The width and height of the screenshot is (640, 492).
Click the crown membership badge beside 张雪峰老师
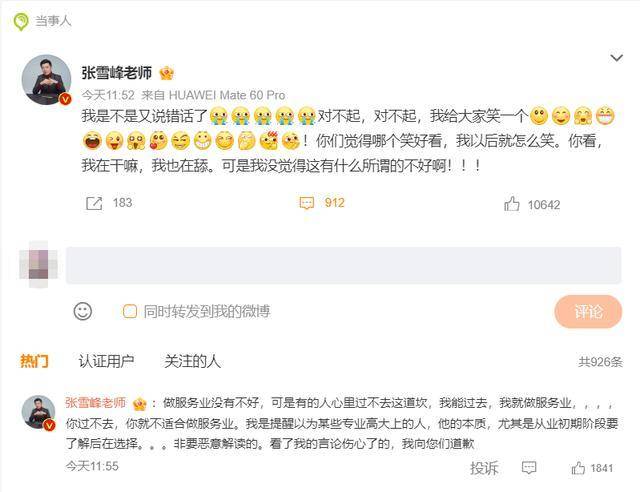point(167,73)
